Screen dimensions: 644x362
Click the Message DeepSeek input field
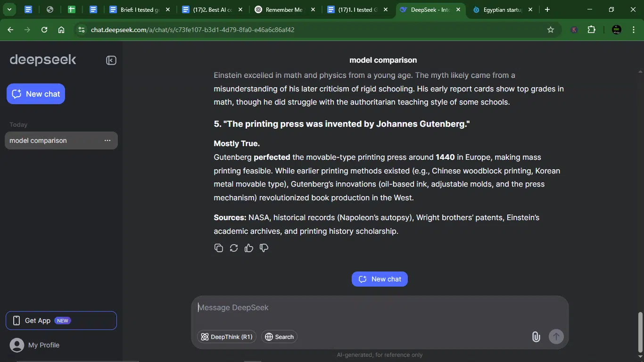click(x=380, y=308)
